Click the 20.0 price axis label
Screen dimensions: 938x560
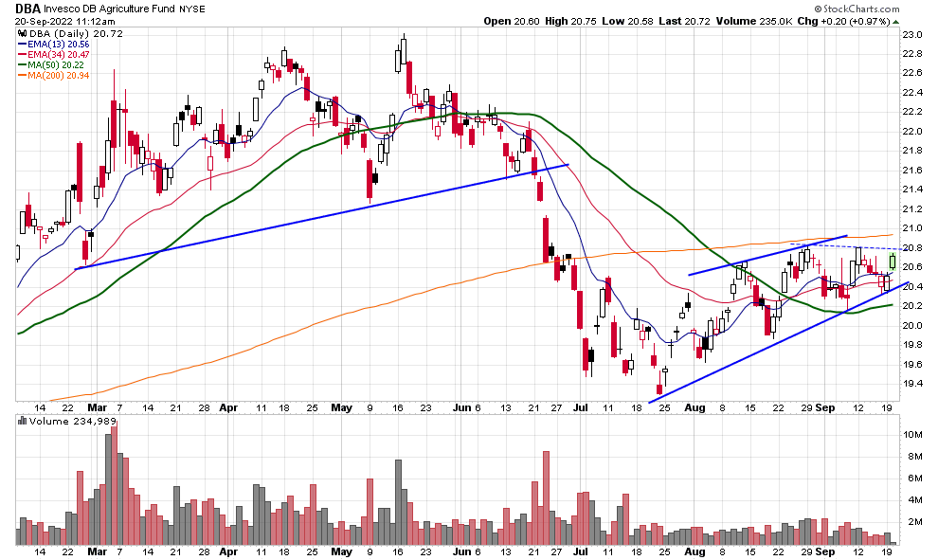click(x=912, y=325)
